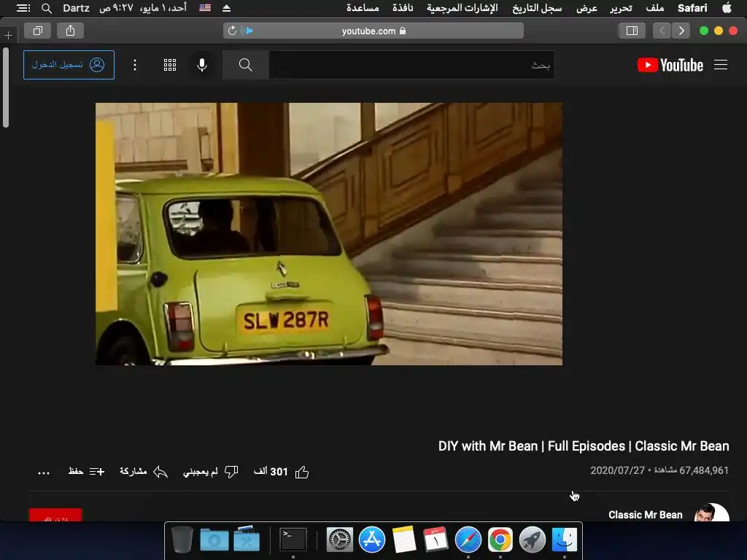
Task: Like the video with thumbs up
Action: [x=281, y=472]
